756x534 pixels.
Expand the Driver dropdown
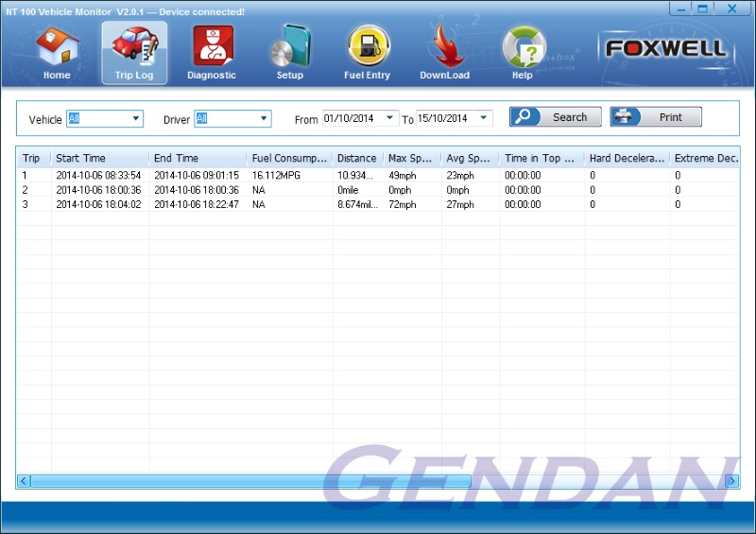coord(265,119)
